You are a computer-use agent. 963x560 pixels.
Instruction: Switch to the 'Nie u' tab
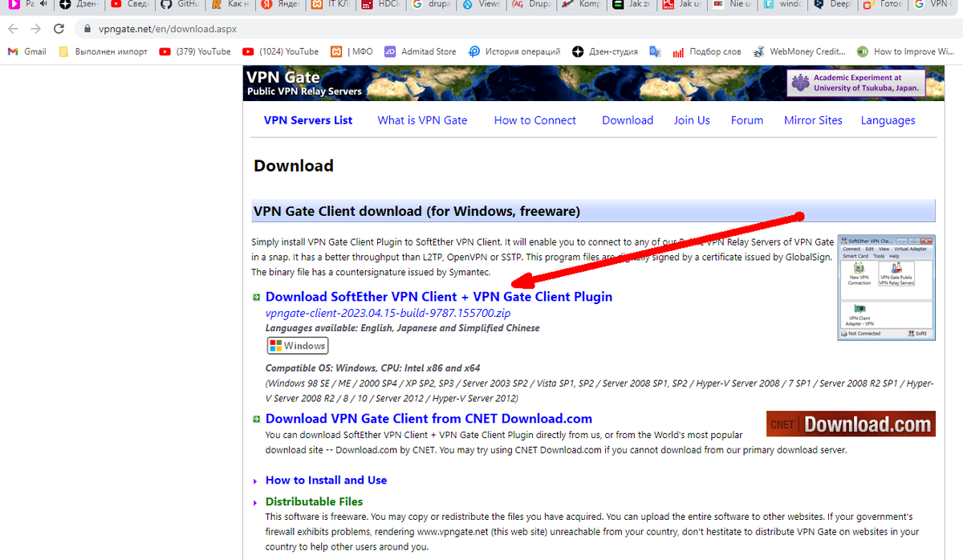pos(730,5)
